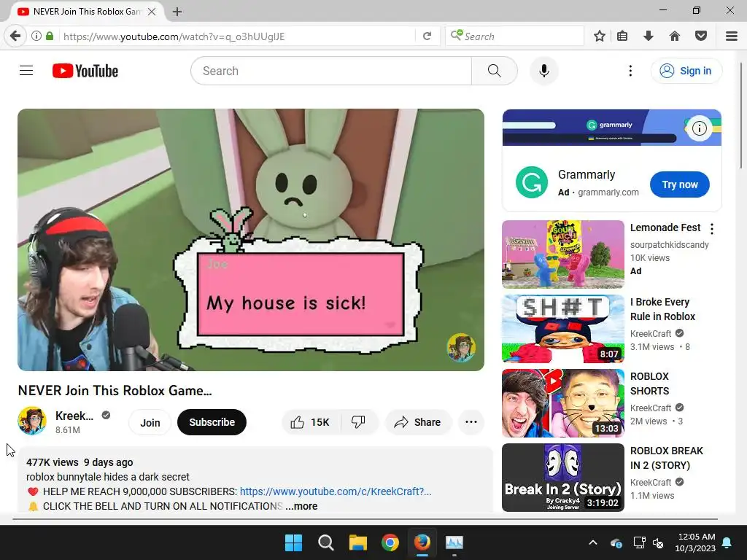Share this video
Screen dimensions: 747x560
(x=418, y=422)
